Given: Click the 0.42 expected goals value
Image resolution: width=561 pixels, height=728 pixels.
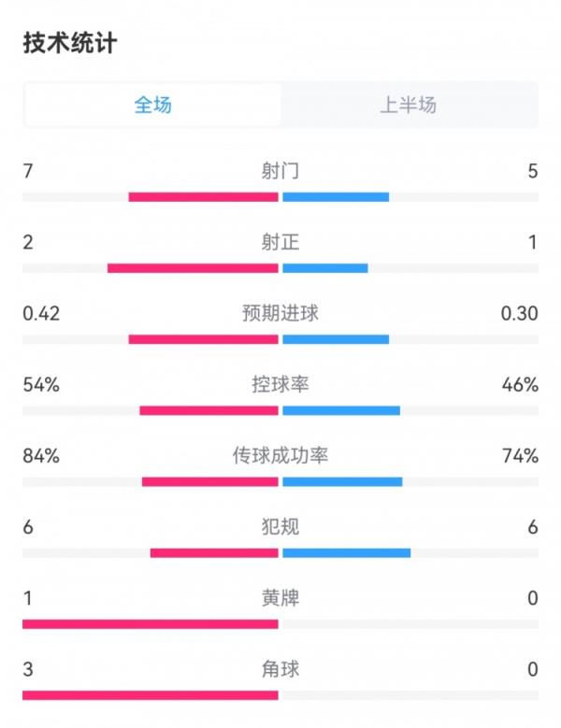Looking at the screenshot, I should pyautogui.click(x=41, y=313).
